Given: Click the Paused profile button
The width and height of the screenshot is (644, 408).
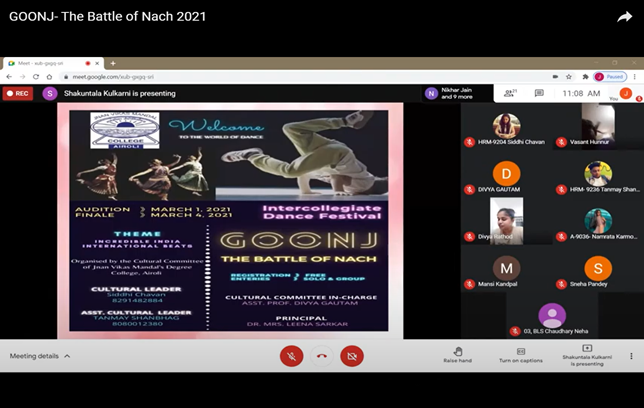Looking at the screenshot, I should [610, 77].
